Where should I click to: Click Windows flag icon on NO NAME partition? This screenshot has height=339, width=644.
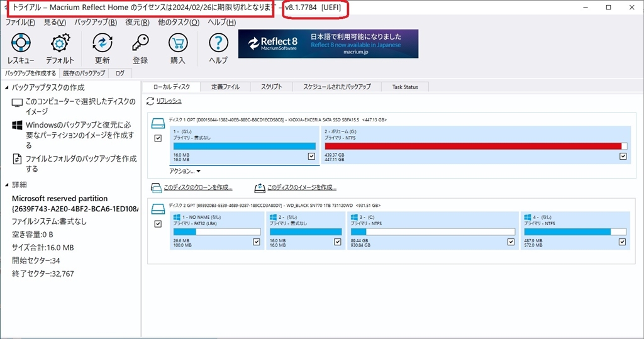pyautogui.click(x=177, y=217)
